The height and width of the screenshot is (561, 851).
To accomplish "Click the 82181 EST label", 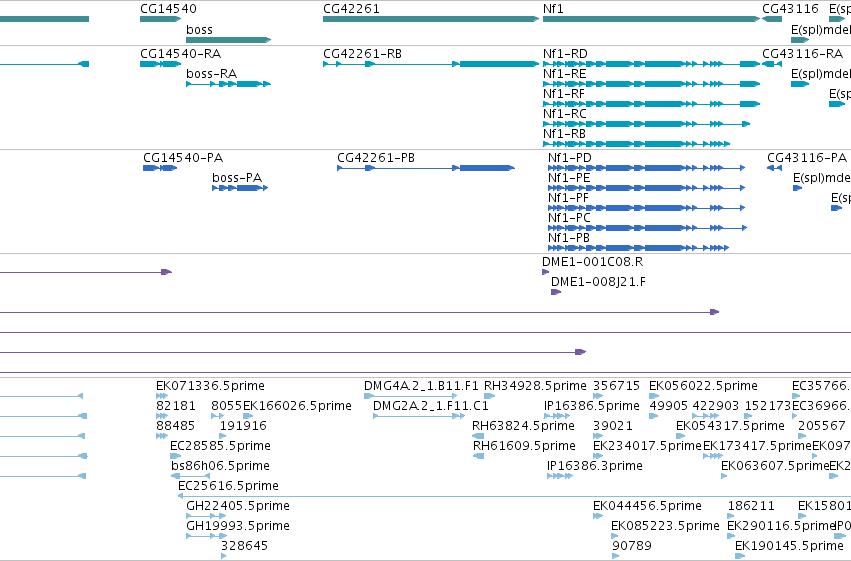I will (x=175, y=406).
